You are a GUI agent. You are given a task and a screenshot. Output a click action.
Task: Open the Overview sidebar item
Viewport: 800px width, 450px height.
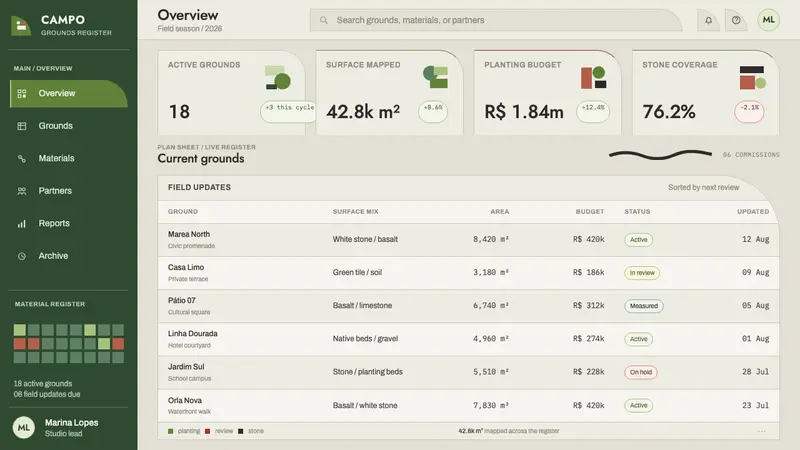click(68, 93)
